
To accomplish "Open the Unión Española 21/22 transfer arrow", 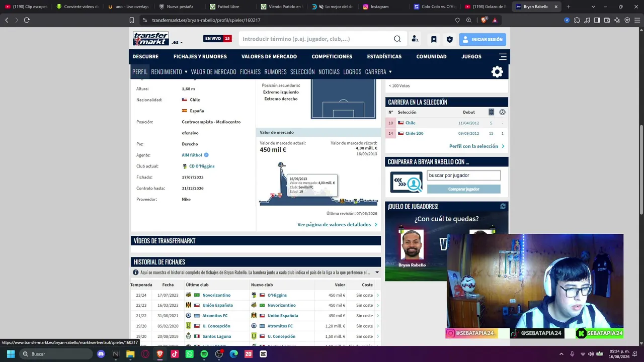I will [x=378, y=316].
